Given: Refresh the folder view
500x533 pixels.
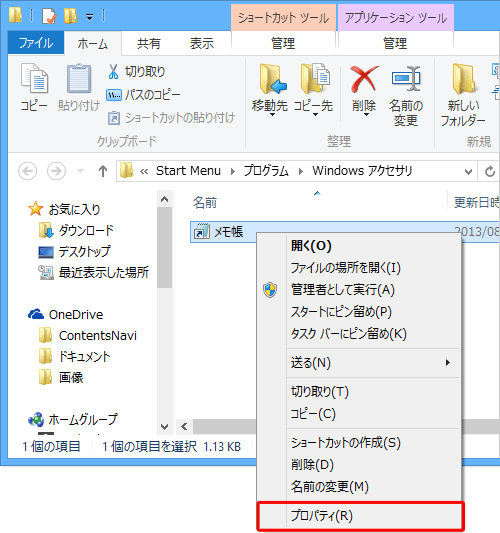Looking at the screenshot, I should [489, 171].
